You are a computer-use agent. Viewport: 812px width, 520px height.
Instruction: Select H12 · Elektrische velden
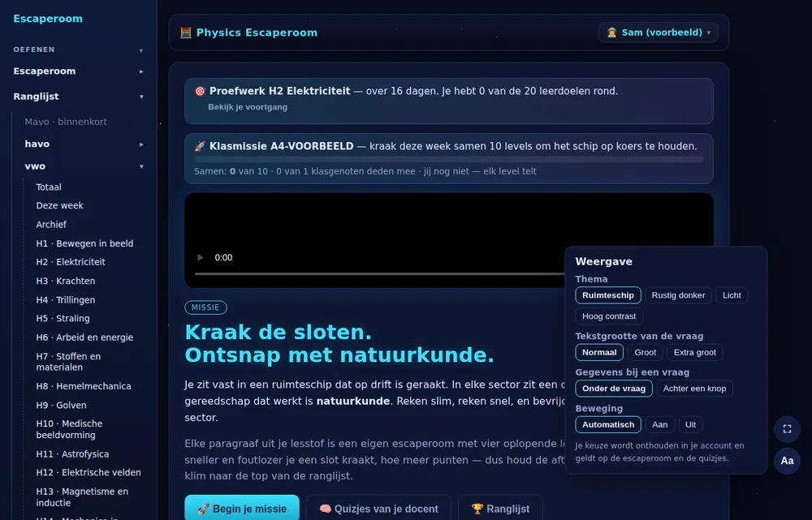click(88, 473)
